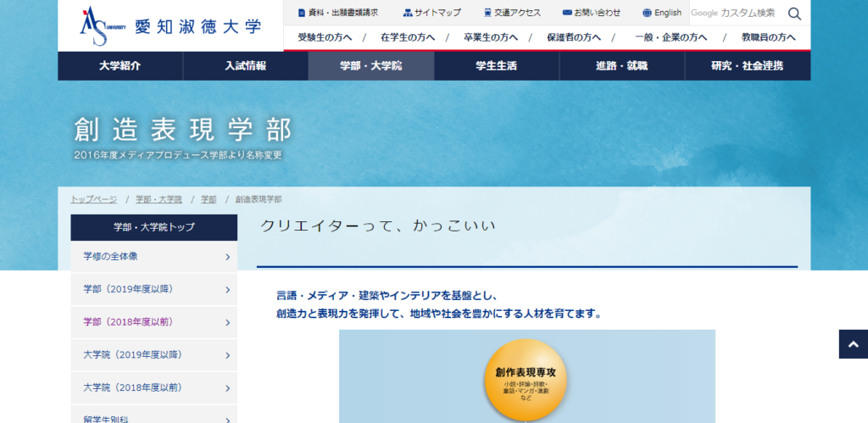The image size is (868, 423).
Task: Open the 交通アクセス link
Action: pos(518,13)
